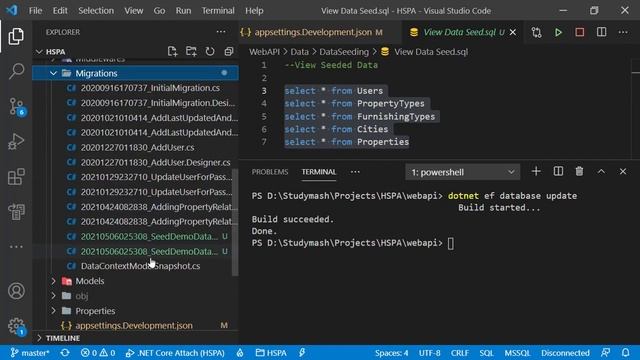640x360 pixels.
Task: Open editor more actions menu
Action: click(623, 32)
